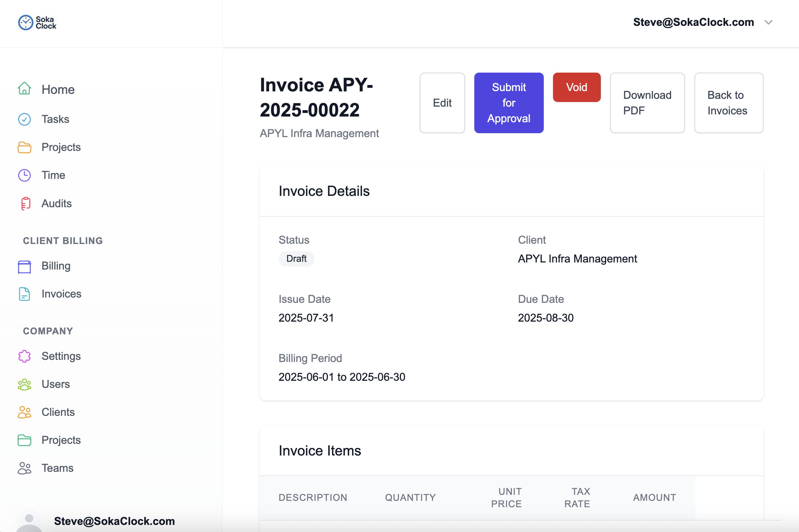Download the invoice as PDF
The height and width of the screenshot is (532, 799).
tap(647, 103)
